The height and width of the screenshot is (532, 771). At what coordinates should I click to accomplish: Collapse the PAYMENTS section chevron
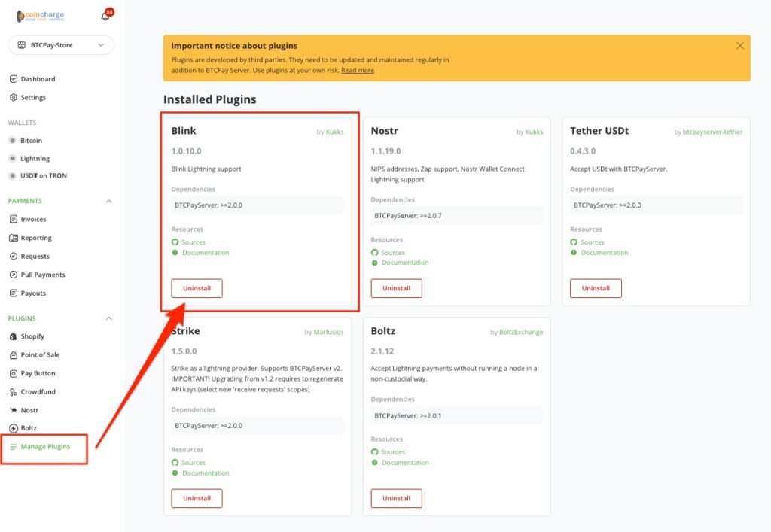pos(108,201)
